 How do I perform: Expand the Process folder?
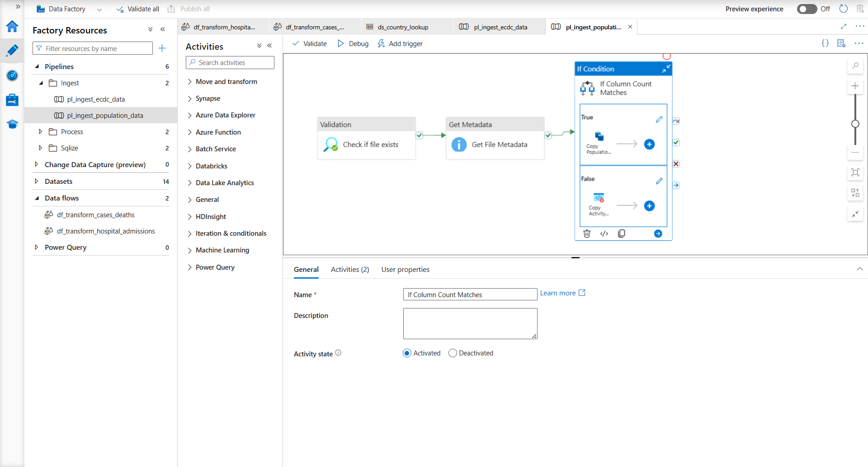click(x=40, y=132)
